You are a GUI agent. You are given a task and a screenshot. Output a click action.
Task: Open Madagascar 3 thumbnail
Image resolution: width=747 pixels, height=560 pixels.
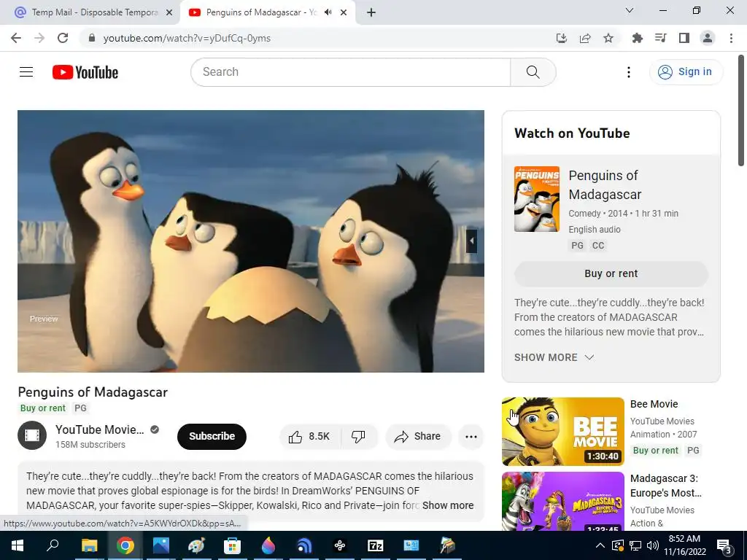click(x=562, y=501)
